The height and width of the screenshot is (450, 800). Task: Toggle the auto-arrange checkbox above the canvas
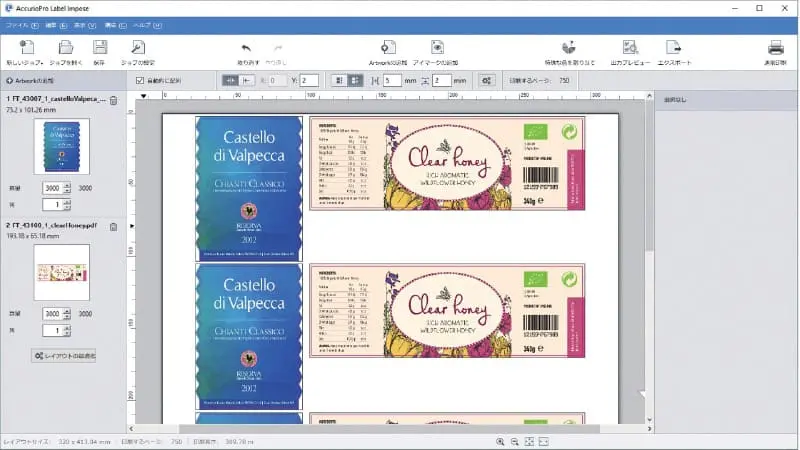click(140, 80)
